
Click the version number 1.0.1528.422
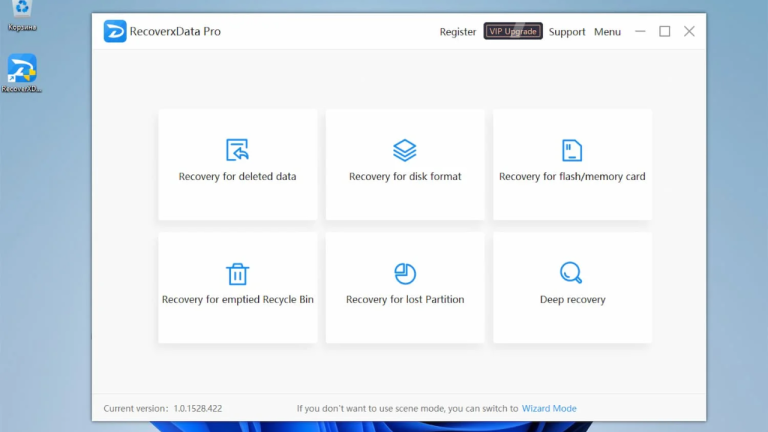click(x=198, y=408)
